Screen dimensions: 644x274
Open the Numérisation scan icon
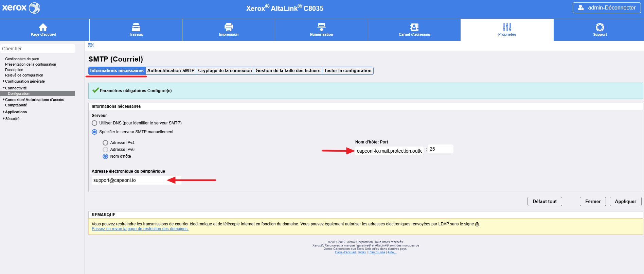pos(321,27)
